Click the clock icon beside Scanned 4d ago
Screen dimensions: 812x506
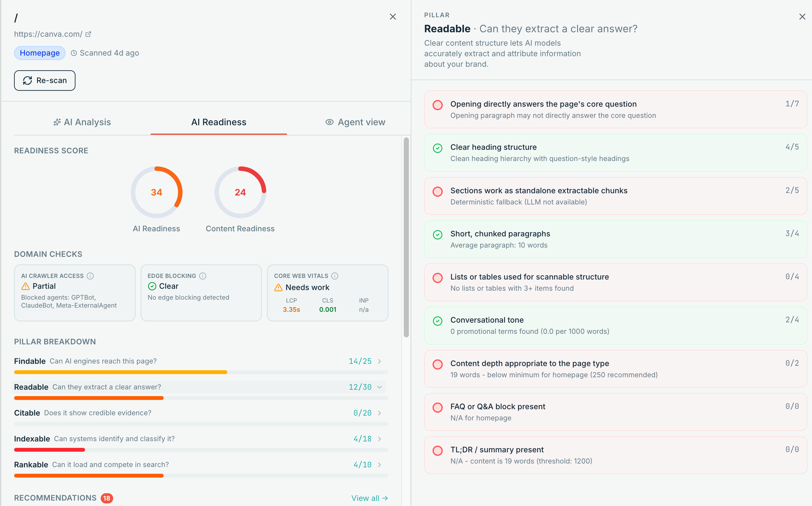click(74, 53)
